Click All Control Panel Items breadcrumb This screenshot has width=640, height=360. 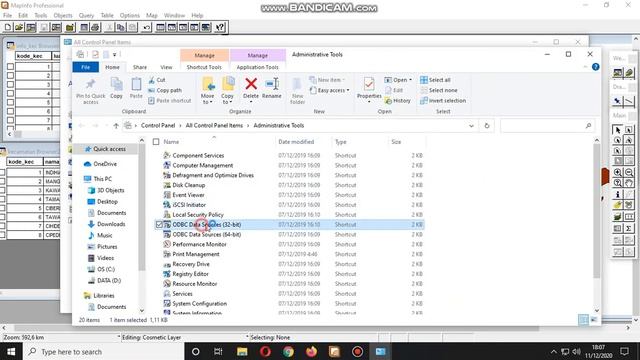(x=214, y=125)
